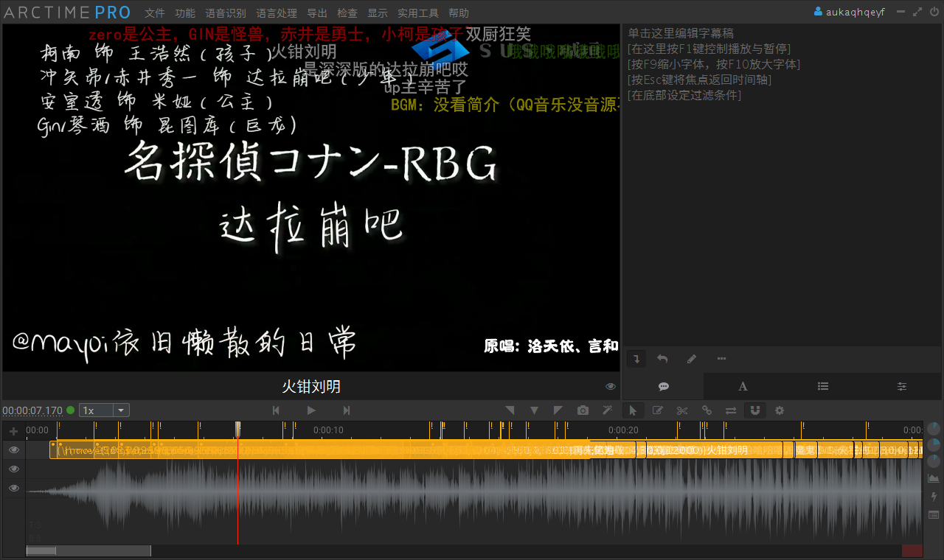Click the aukaqhqeyf user account
Screen dimensions: 944x560
click(850, 12)
